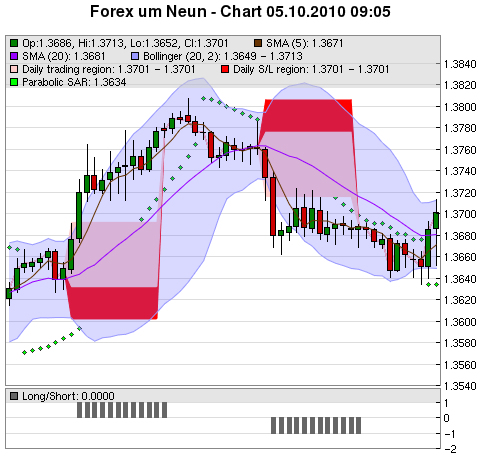Screen dimensions: 480x457
Task: Click the 1.3760 price axis label
Action: point(460,150)
